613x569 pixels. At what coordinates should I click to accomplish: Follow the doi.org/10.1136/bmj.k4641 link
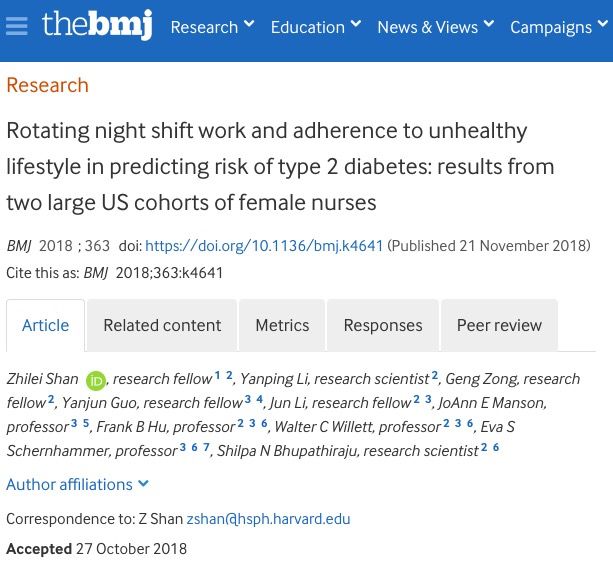click(264, 246)
